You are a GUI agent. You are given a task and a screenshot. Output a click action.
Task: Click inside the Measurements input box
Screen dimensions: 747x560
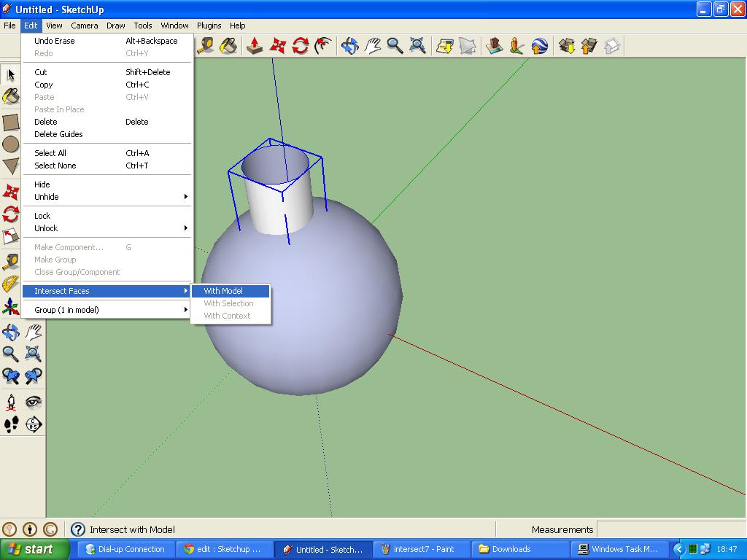pyautogui.click(x=671, y=529)
